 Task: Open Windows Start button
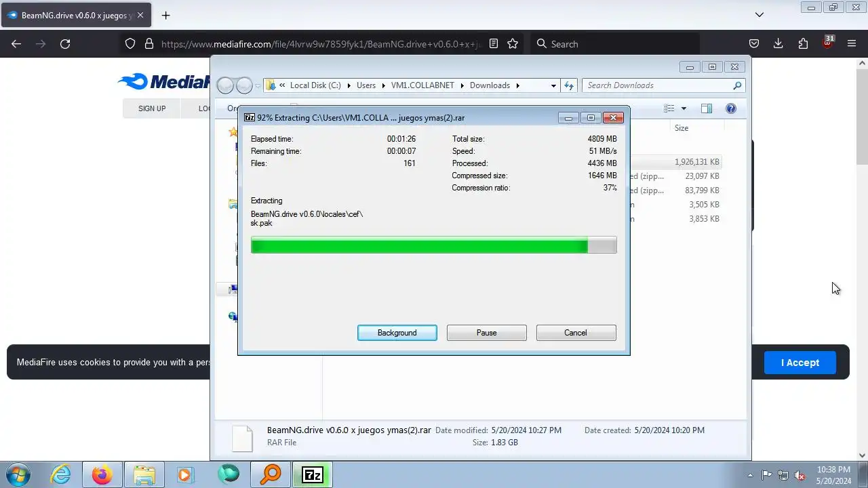(18, 474)
